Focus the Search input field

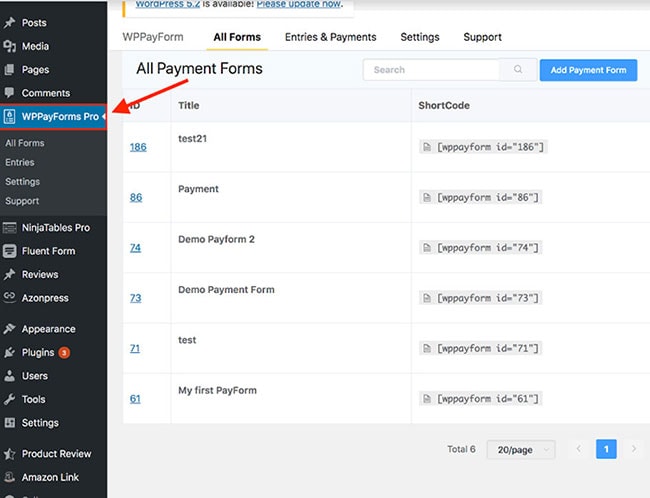[431, 70]
